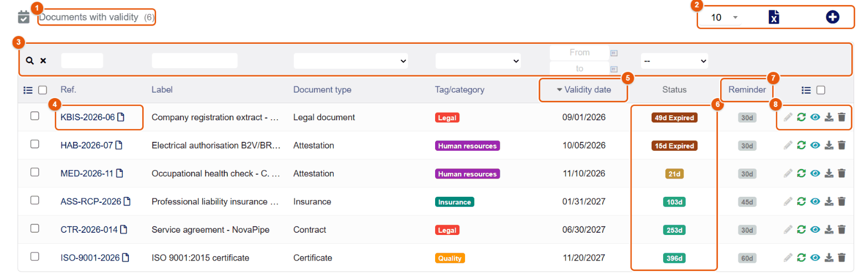Renew ASS-RCP-2026 with refresh icon

(801, 202)
